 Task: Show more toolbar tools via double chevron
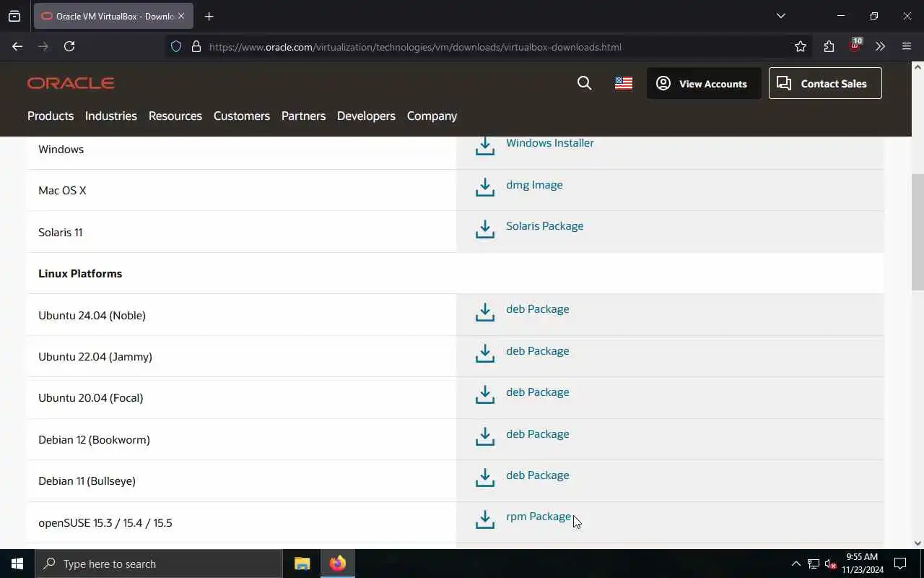click(x=880, y=46)
